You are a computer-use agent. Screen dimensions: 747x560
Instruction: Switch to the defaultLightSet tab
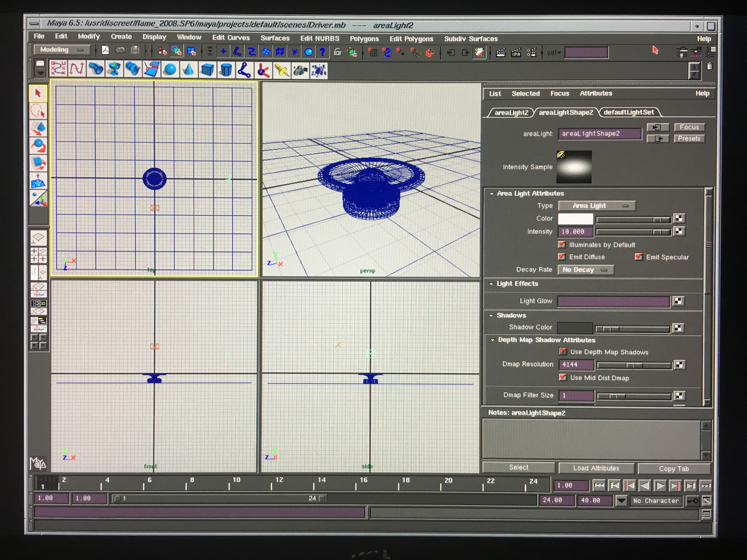click(628, 112)
